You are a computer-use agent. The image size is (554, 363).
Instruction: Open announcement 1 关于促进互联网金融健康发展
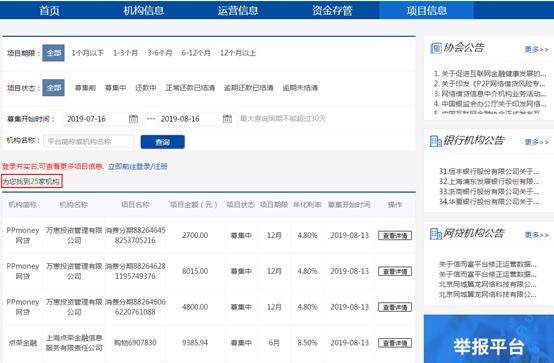(x=490, y=74)
